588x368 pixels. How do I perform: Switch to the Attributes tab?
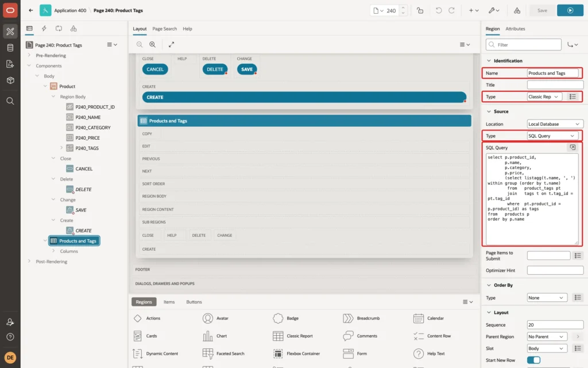(515, 29)
